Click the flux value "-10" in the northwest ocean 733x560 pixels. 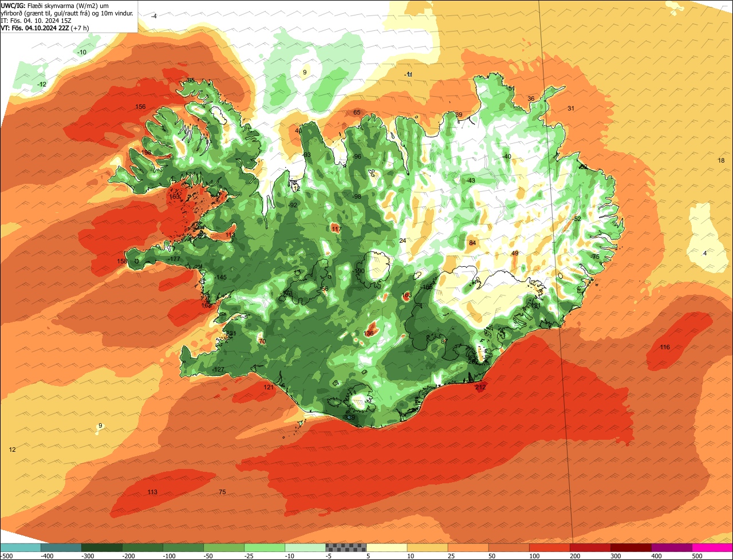81,53
